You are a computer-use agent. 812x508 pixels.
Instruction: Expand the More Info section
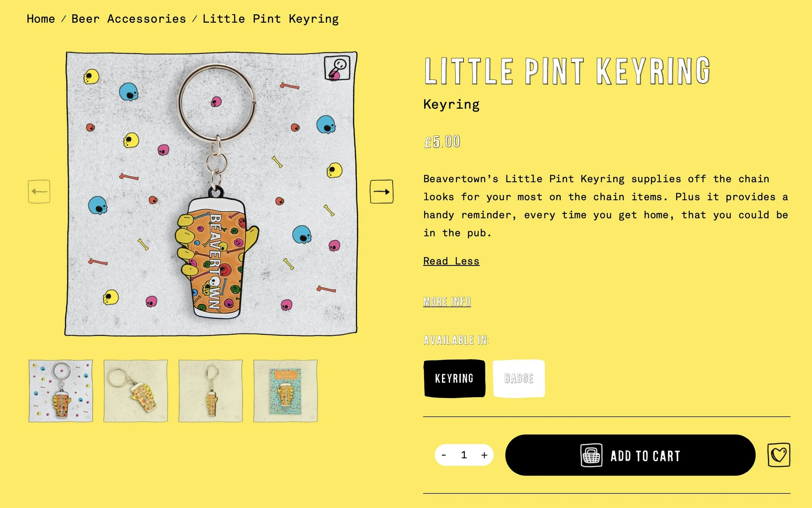coord(447,302)
